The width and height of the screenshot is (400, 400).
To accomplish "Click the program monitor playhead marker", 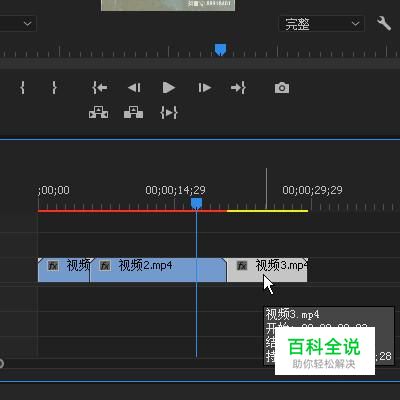I will 220,50.
